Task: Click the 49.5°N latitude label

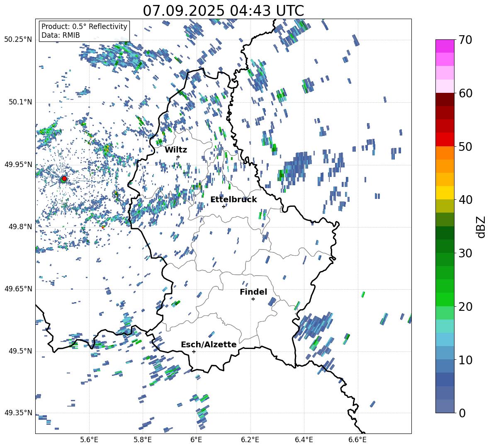Action: [x=20, y=351]
